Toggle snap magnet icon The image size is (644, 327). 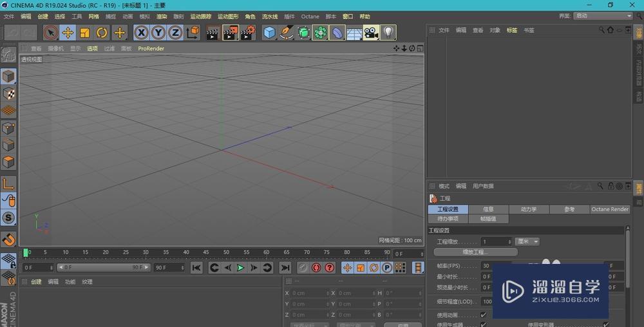pyautogui.click(x=8, y=239)
